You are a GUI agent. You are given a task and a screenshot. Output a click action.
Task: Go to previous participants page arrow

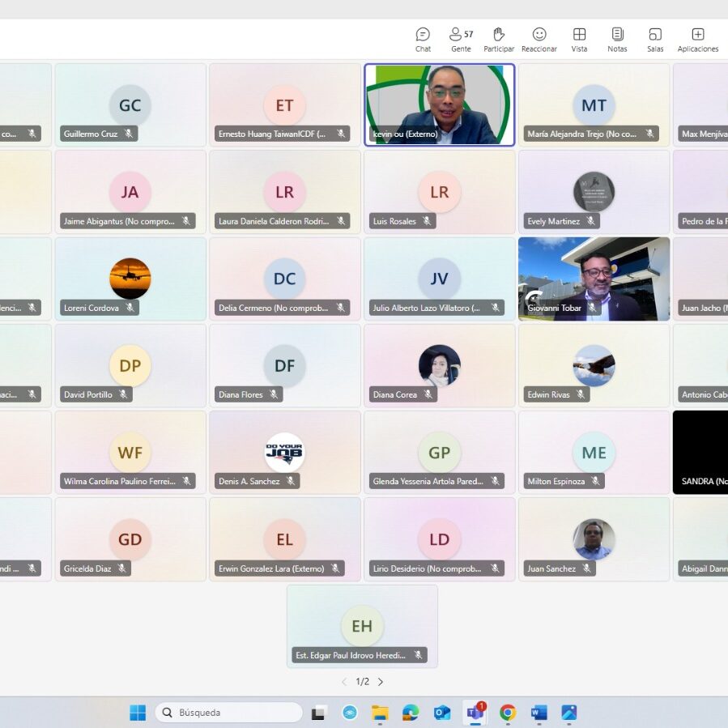click(344, 682)
